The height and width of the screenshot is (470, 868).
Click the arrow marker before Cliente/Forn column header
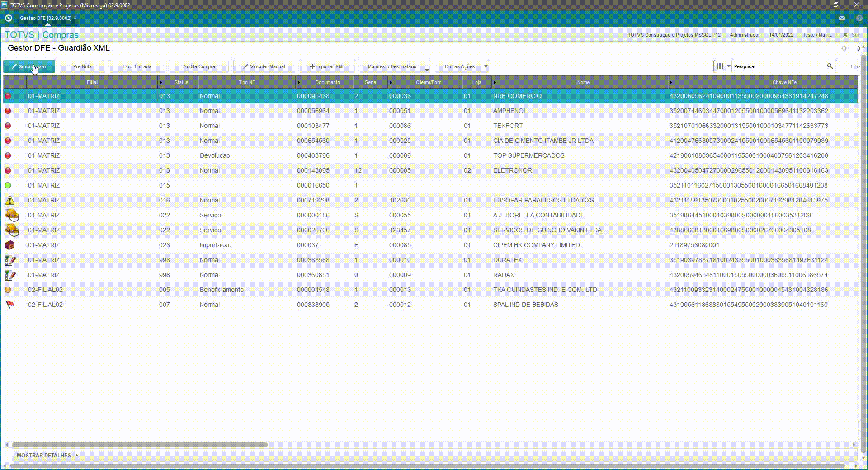pos(391,82)
